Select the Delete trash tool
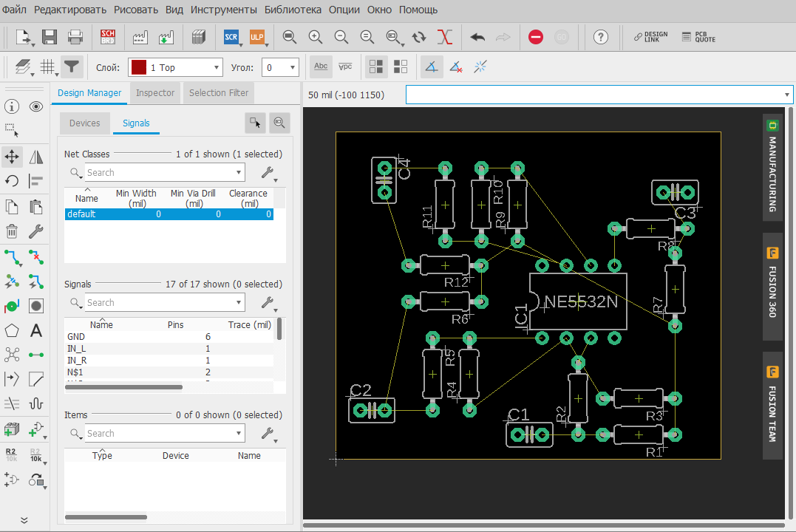 (12, 231)
